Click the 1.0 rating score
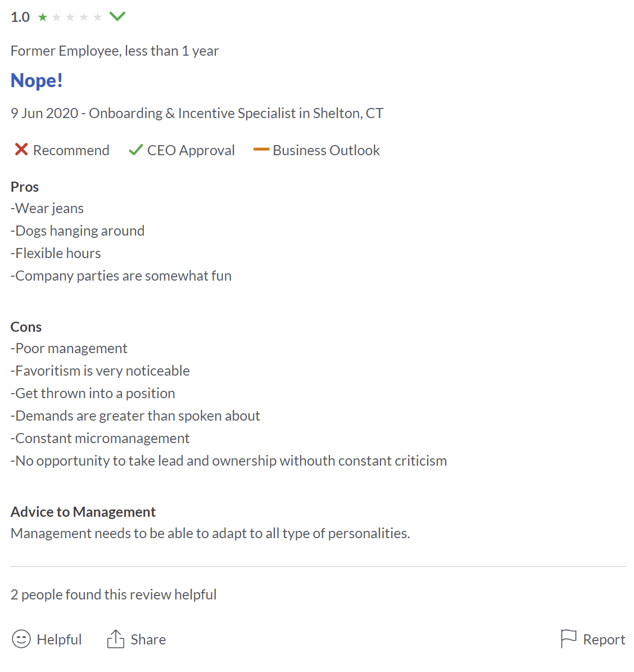This screenshot has width=634, height=672. [20, 17]
